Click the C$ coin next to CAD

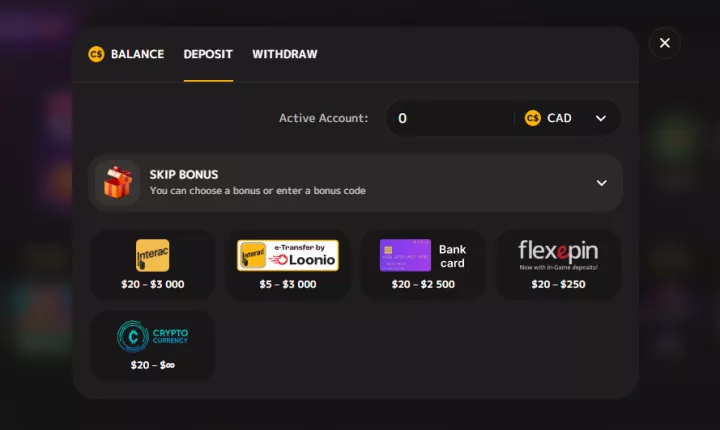[x=533, y=118]
